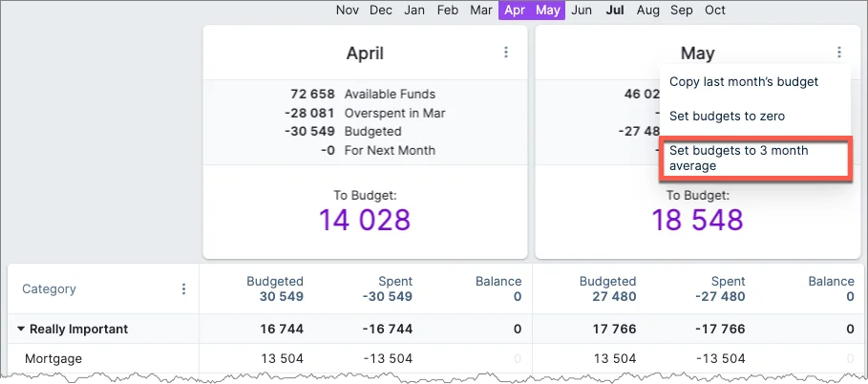Open the Category column options menu
Image resolution: width=868 pixels, height=384 pixels.
[x=184, y=288]
